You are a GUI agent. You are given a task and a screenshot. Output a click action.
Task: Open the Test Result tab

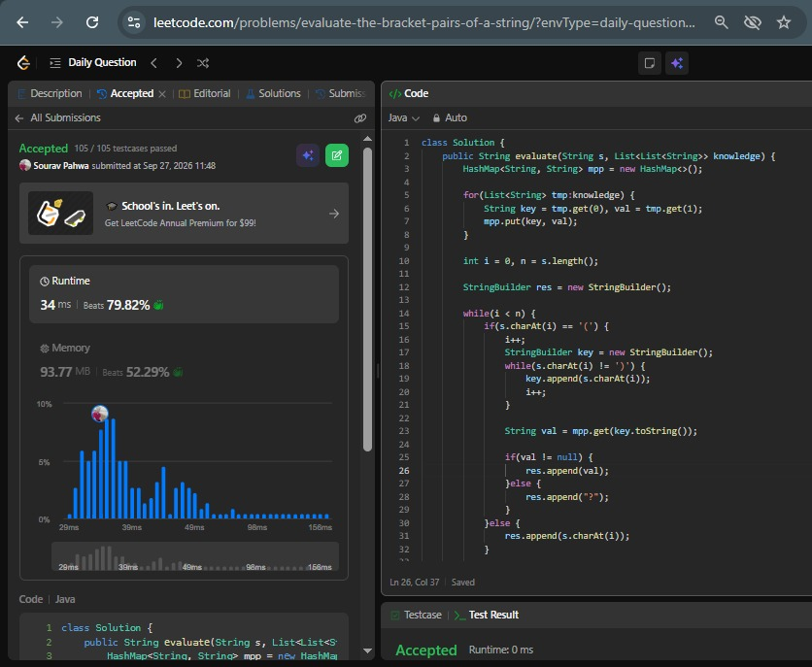point(487,615)
